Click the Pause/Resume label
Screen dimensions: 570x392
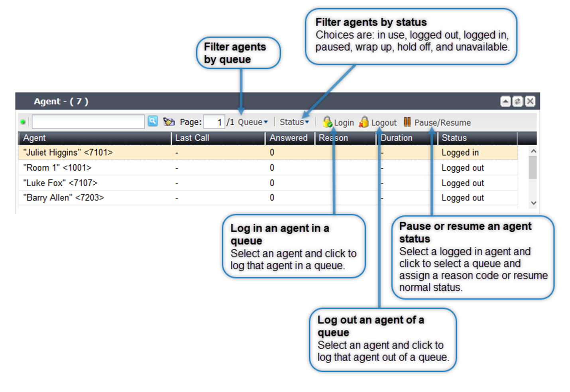pos(442,122)
